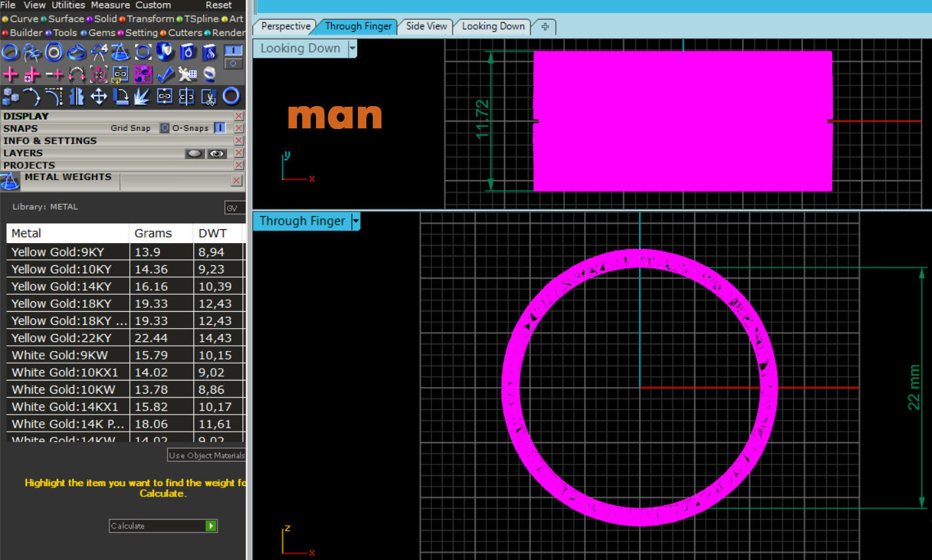Select the blue shield ring icon
The image size is (932, 560).
(x=165, y=52)
